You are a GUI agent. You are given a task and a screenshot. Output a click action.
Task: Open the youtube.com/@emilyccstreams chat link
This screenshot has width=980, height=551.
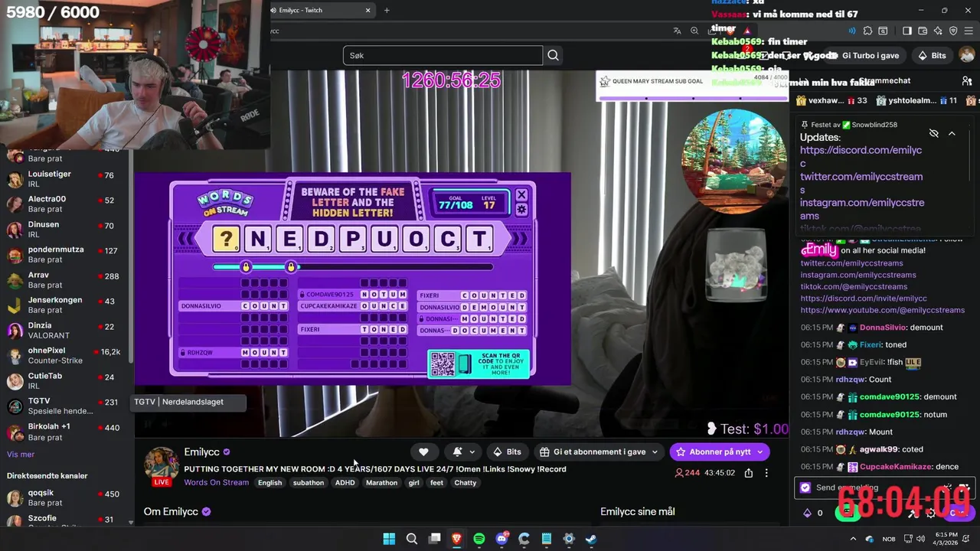coord(883,310)
